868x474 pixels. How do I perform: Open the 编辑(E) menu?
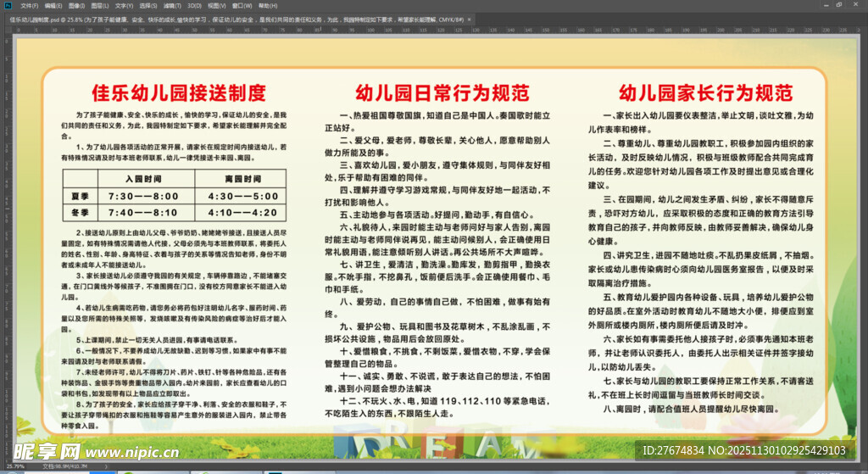53,6
